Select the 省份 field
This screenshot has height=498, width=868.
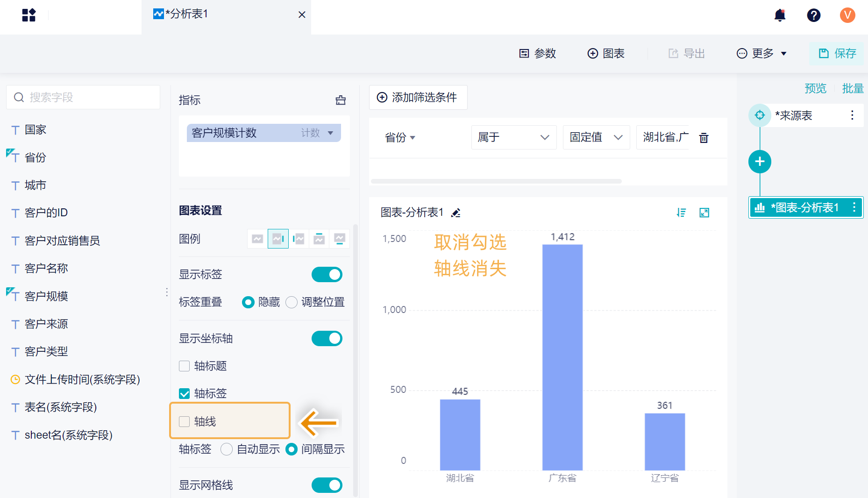36,157
